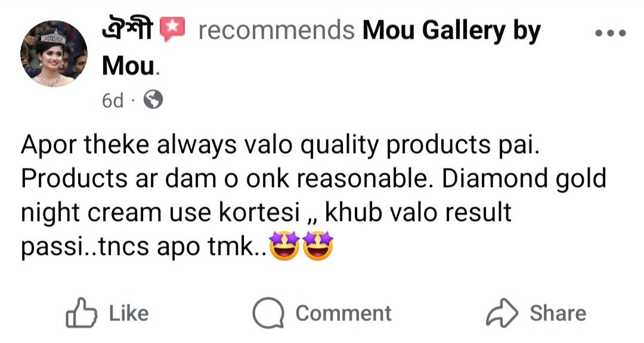This screenshot has height=343, width=644.
Task: Click the red star recommendation badge
Action: pyautogui.click(x=172, y=29)
